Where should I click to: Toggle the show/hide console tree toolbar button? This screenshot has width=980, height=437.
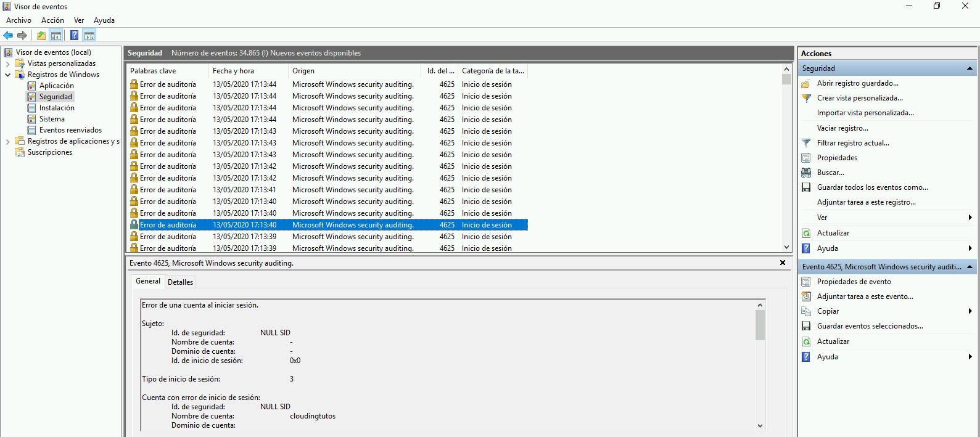click(56, 36)
